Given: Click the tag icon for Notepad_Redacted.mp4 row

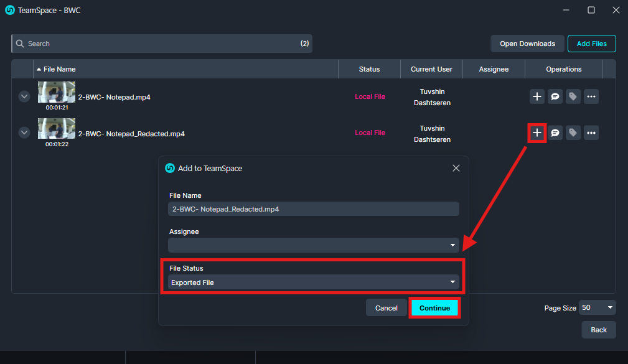Looking at the screenshot, I should point(573,133).
